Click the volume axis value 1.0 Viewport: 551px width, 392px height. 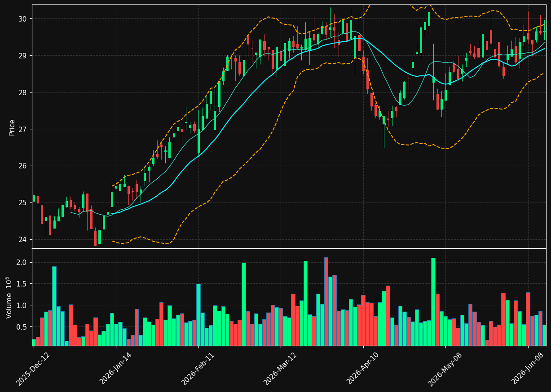click(22, 306)
